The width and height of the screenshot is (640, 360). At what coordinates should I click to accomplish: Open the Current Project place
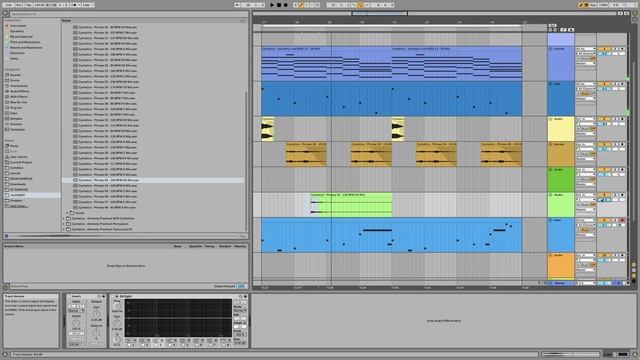(21, 162)
